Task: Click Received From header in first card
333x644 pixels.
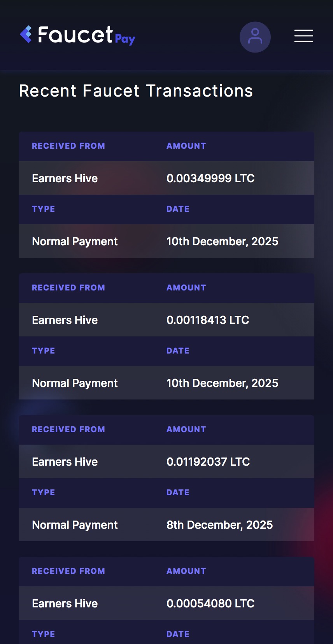Action: point(68,146)
